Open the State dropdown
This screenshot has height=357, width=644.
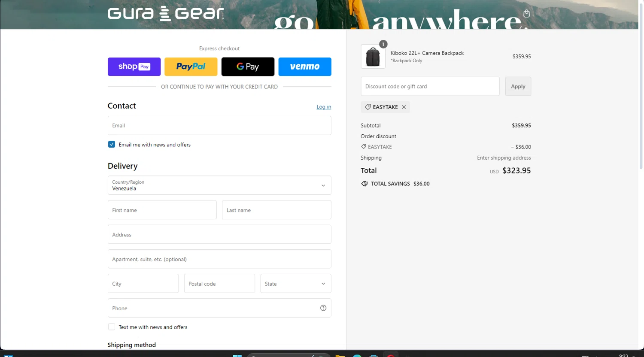296,284
